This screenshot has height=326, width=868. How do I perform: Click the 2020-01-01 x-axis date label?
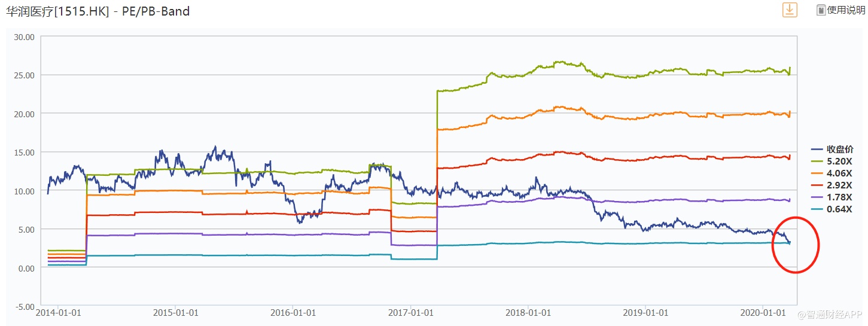[x=762, y=313]
